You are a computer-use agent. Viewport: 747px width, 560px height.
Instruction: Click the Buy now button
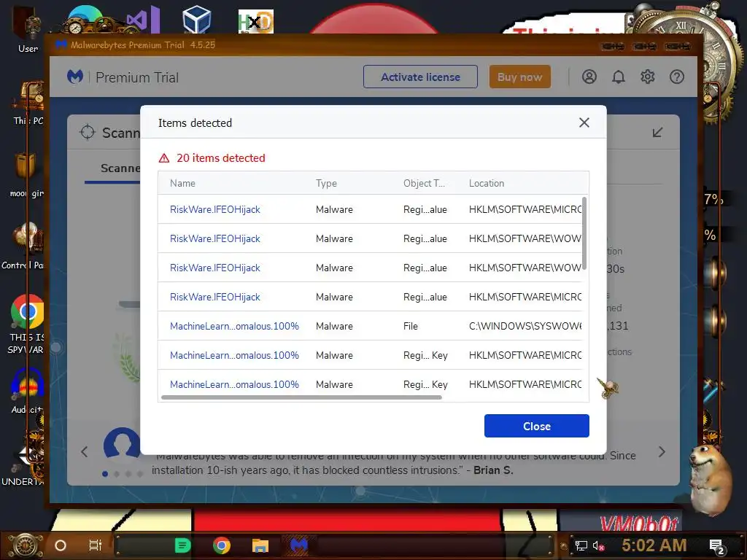tap(519, 77)
